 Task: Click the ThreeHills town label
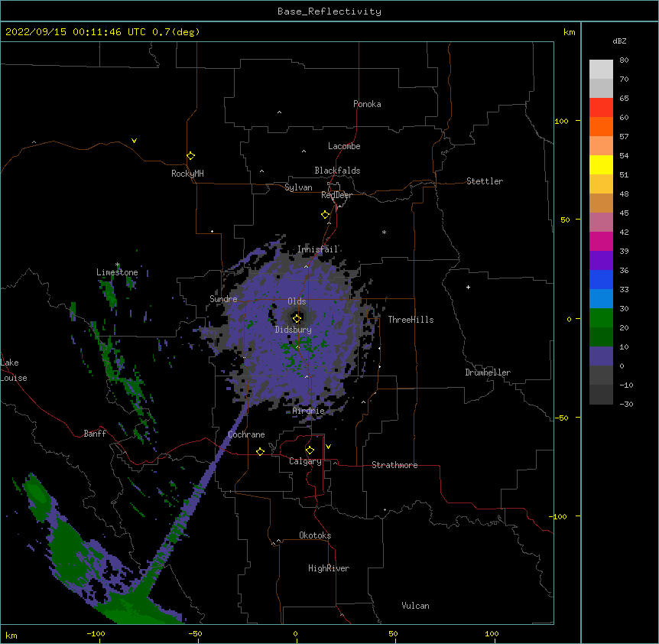pos(411,320)
